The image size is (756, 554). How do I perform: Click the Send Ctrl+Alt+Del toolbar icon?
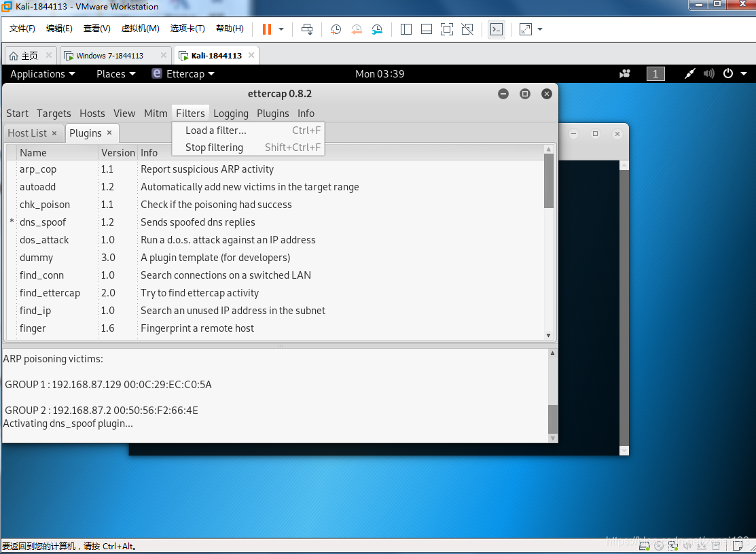[306, 29]
